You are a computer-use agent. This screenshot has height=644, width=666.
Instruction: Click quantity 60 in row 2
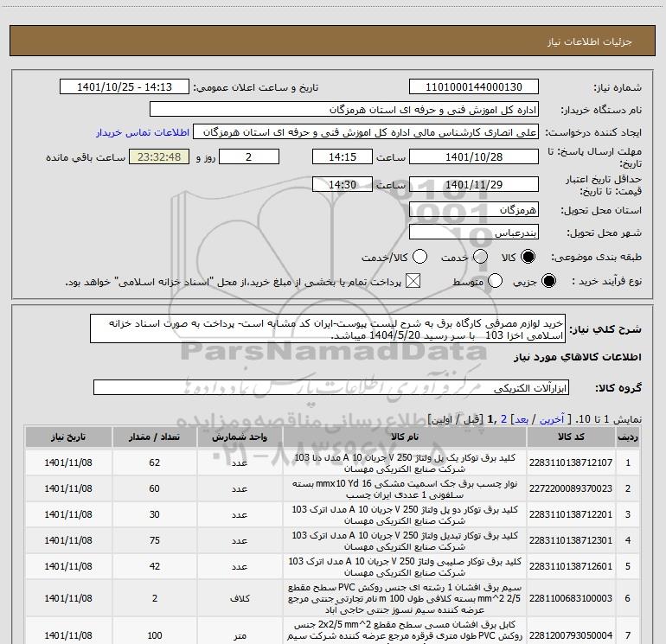point(155,488)
